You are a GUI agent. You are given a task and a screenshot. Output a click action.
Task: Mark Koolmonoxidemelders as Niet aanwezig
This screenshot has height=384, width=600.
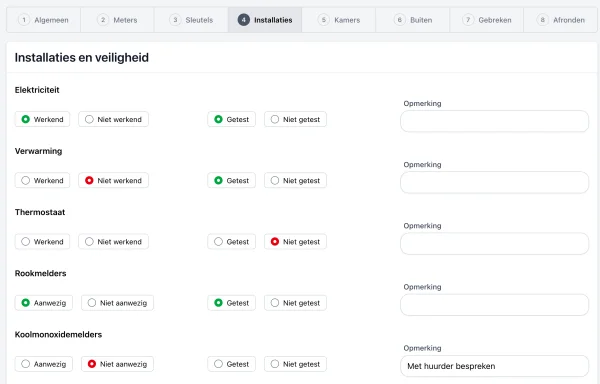117,364
